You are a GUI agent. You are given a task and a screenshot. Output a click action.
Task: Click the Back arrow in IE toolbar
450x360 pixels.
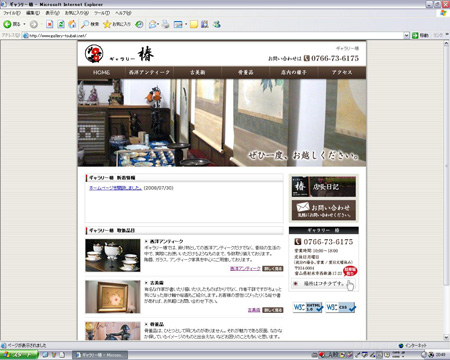[x=7, y=24]
